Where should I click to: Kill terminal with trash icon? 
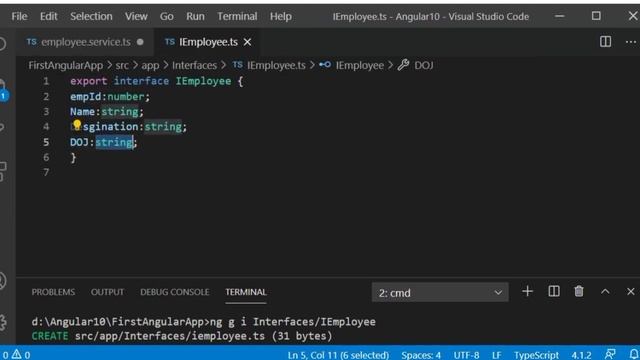(x=579, y=291)
